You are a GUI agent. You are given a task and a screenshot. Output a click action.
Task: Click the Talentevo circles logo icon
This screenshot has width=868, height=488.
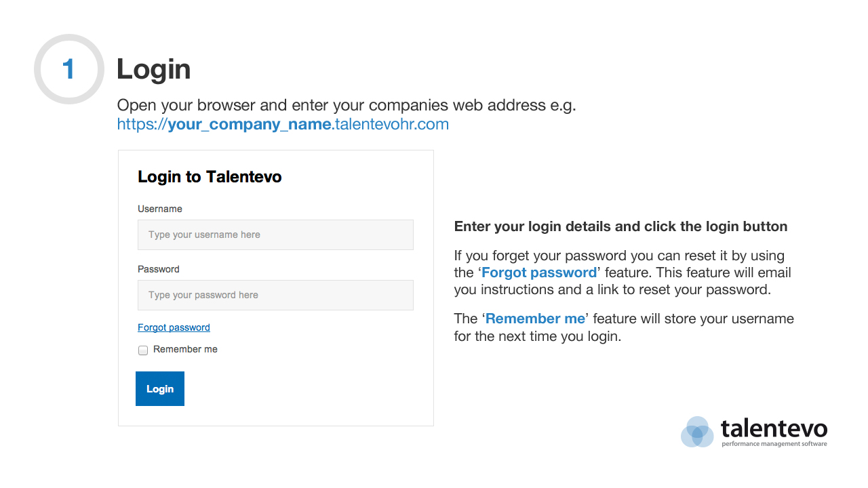(697, 432)
